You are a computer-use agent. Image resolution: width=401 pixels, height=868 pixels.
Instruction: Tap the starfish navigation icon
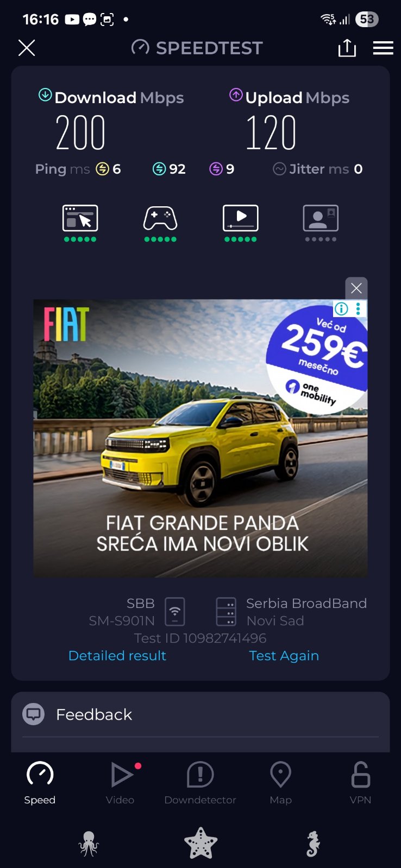click(200, 843)
